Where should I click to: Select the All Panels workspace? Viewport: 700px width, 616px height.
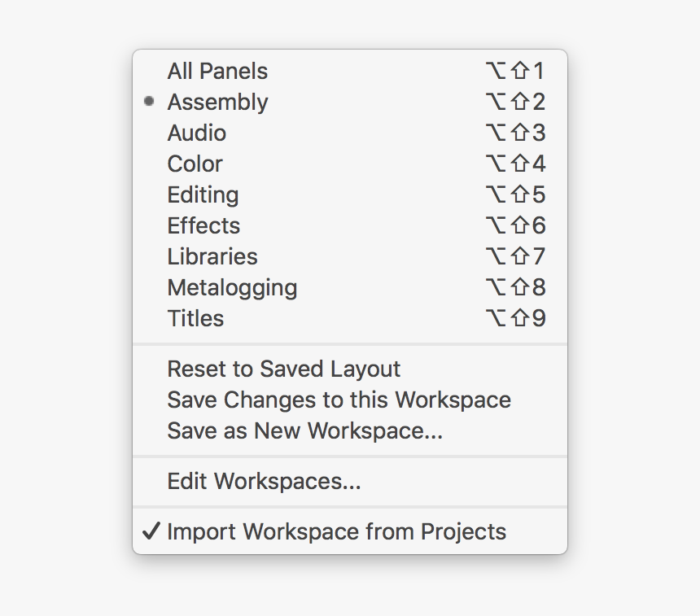tap(217, 72)
